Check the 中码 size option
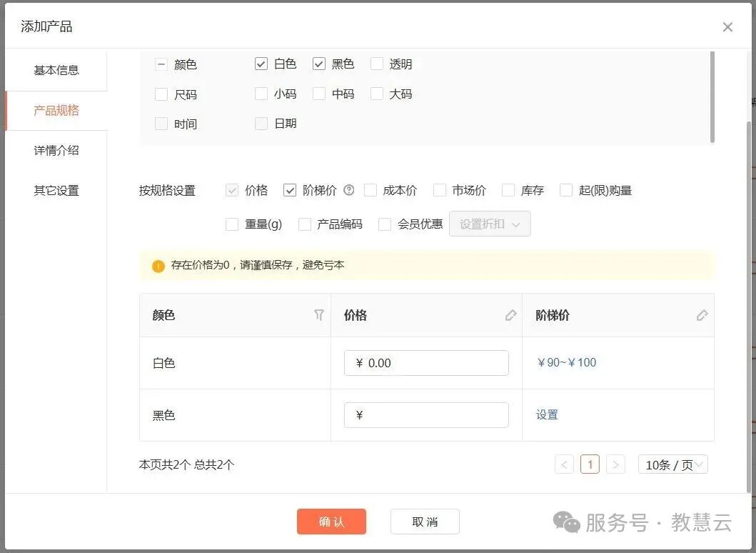This screenshot has height=553, width=756. (318, 94)
